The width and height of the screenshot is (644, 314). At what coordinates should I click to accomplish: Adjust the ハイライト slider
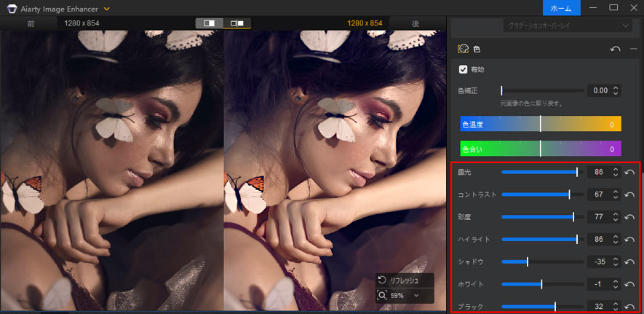[542, 239]
